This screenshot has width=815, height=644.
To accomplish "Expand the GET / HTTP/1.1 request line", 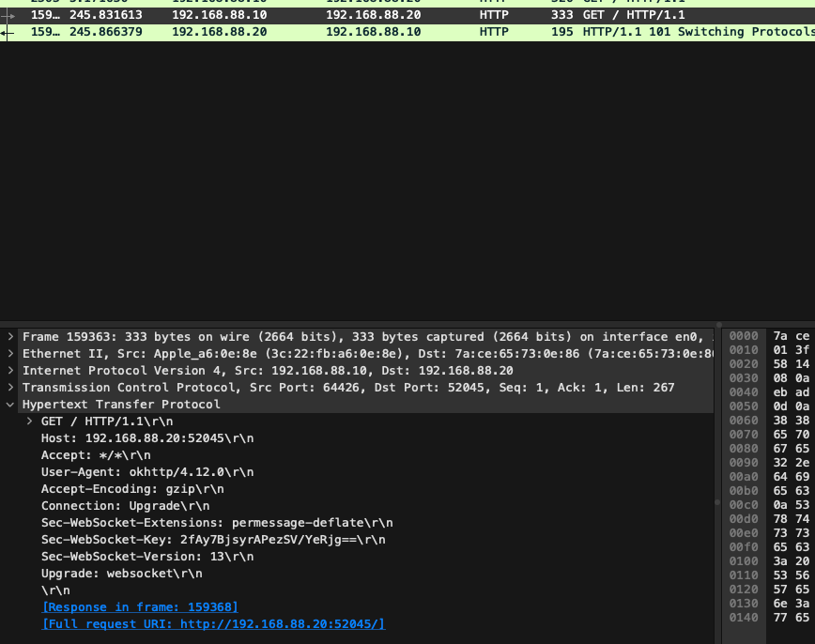I will pos(30,422).
